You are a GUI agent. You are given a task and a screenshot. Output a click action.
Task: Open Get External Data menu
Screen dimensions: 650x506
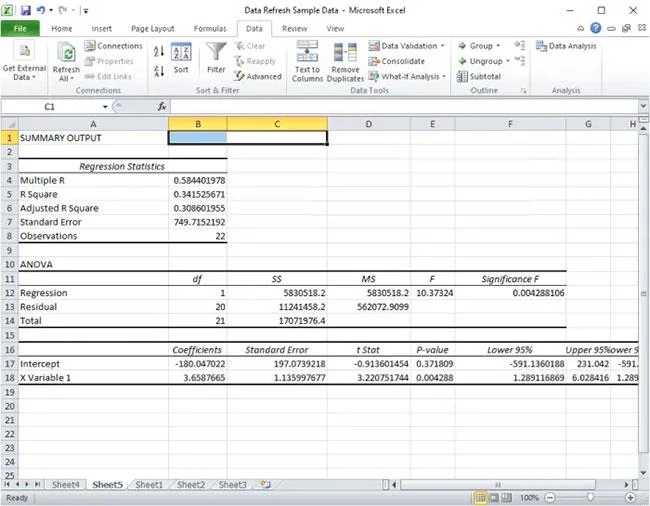24,61
